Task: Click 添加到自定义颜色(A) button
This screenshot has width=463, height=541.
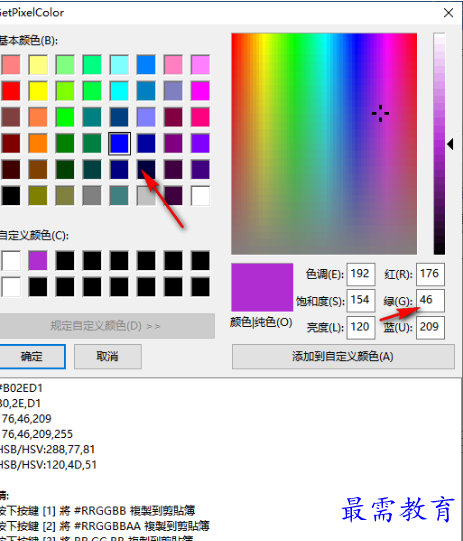Action: 343,356
